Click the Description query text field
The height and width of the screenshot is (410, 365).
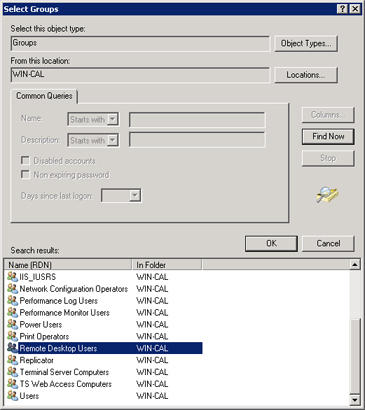tap(197, 140)
